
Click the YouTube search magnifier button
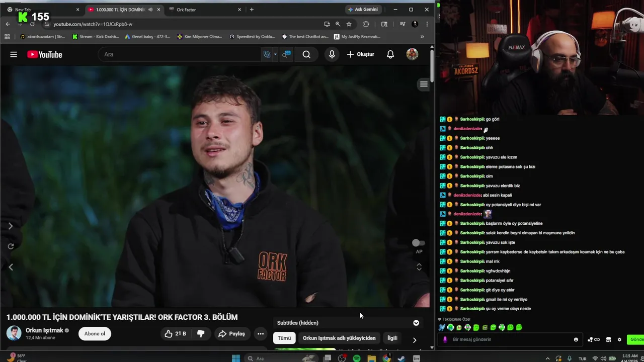point(306,54)
